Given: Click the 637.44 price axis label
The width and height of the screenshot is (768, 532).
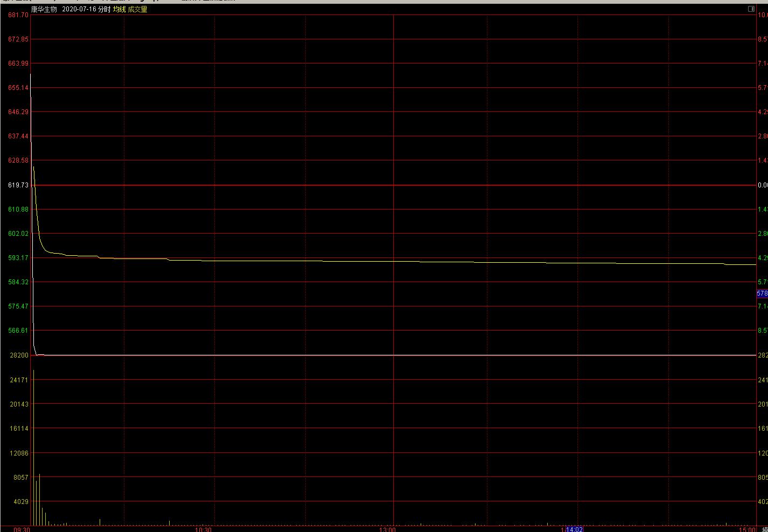Looking at the screenshot, I should click(x=18, y=136).
